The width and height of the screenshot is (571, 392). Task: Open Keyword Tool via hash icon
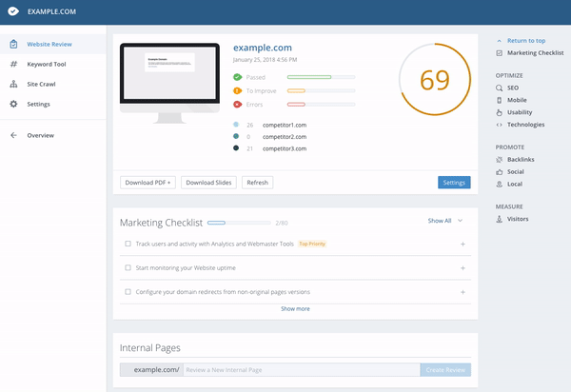pyautogui.click(x=13, y=64)
